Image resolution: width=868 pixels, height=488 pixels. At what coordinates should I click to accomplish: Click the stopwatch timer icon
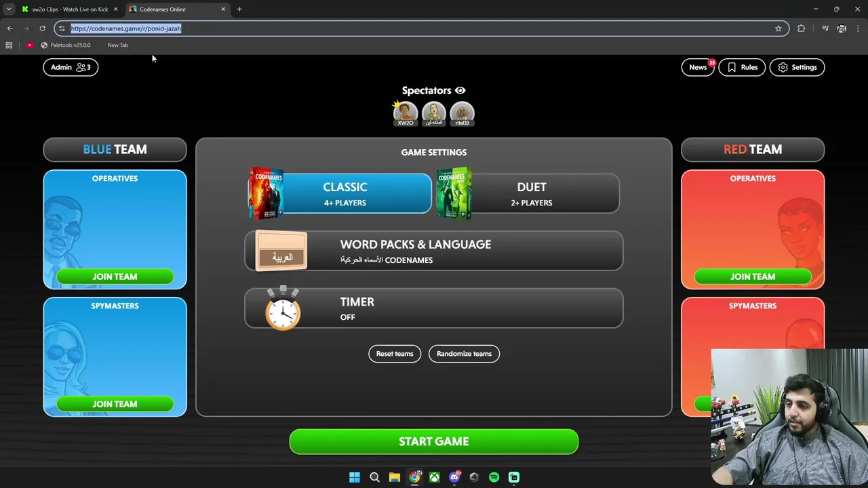click(283, 308)
